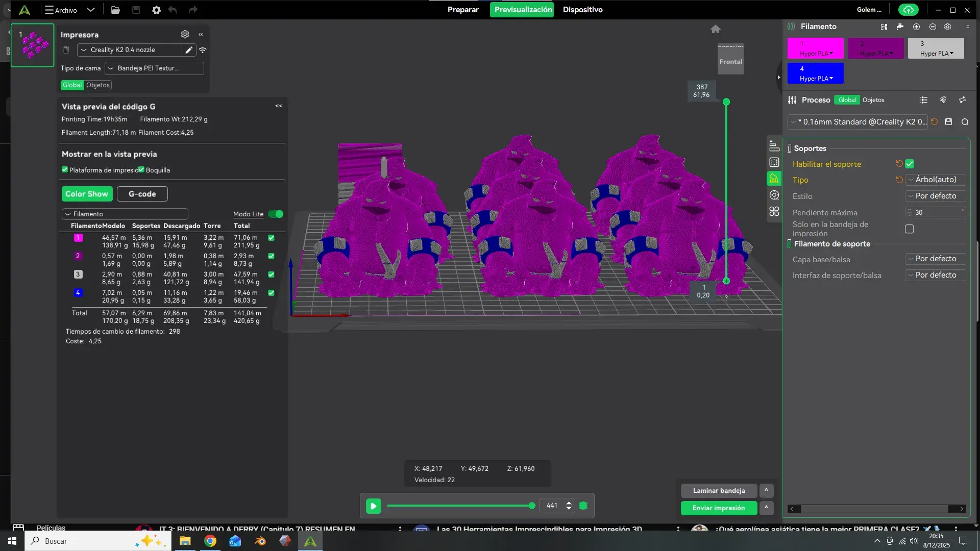Open project folder icon in top toolbar

pos(115,10)
